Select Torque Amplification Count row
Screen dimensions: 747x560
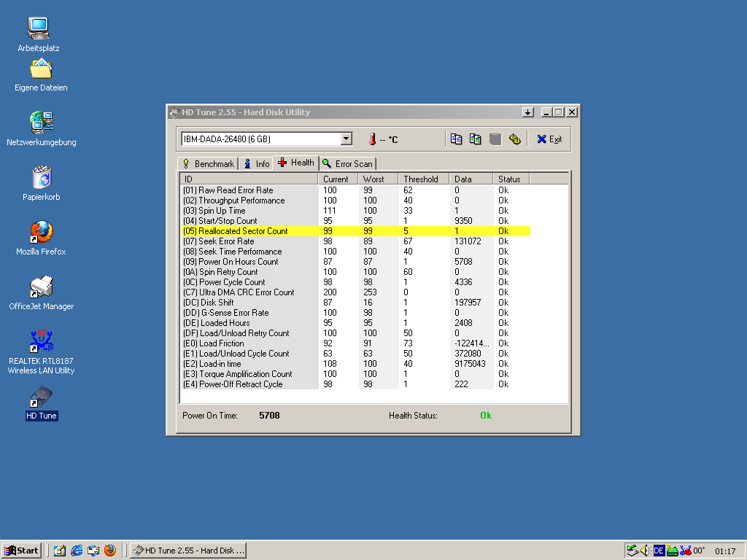(x=355, y=374)
